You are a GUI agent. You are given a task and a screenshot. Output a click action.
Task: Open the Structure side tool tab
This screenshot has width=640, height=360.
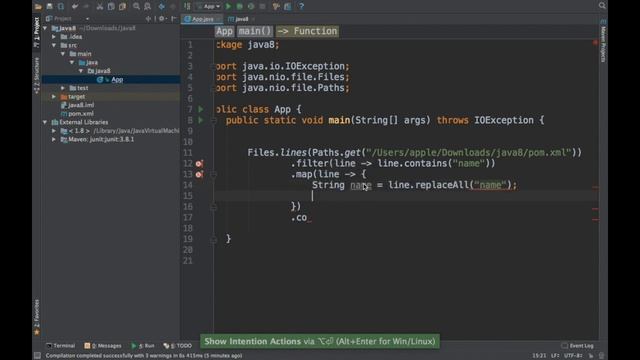(37, 76)
